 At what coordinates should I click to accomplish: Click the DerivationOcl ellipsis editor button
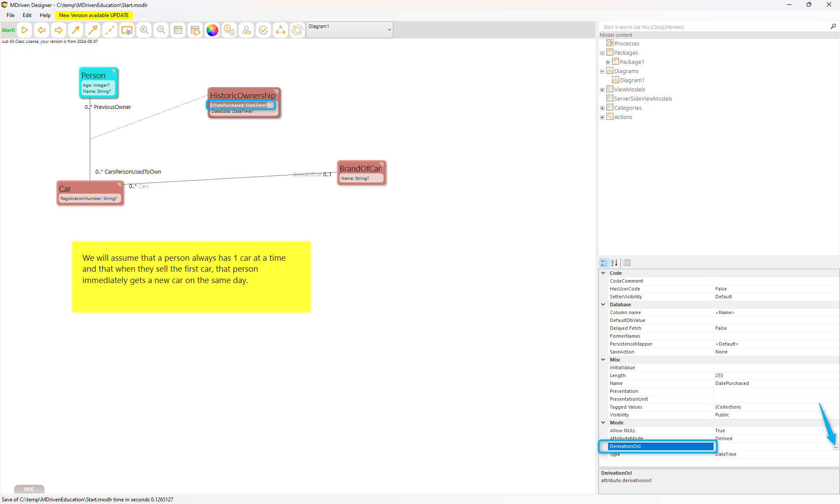835,447
